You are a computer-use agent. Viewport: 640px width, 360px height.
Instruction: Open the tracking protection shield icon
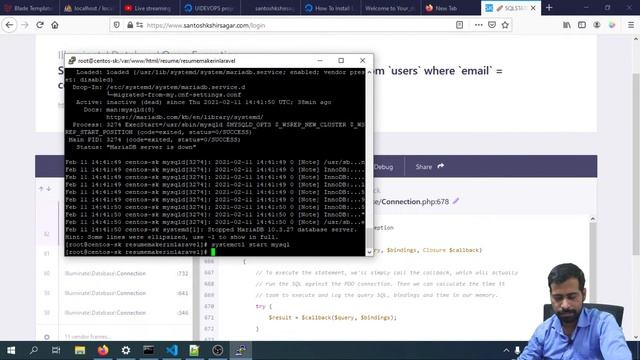117,25
